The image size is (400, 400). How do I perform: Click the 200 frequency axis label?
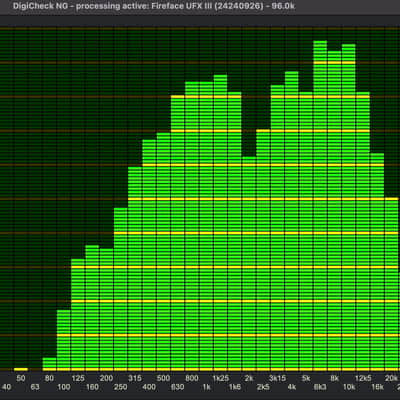tap(106, 378)
